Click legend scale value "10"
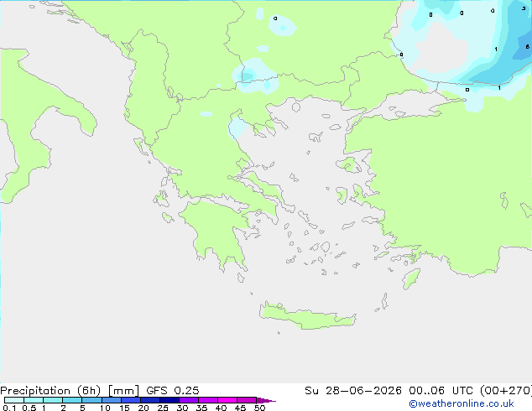This screenshot has height=411, width=532. 105,408
